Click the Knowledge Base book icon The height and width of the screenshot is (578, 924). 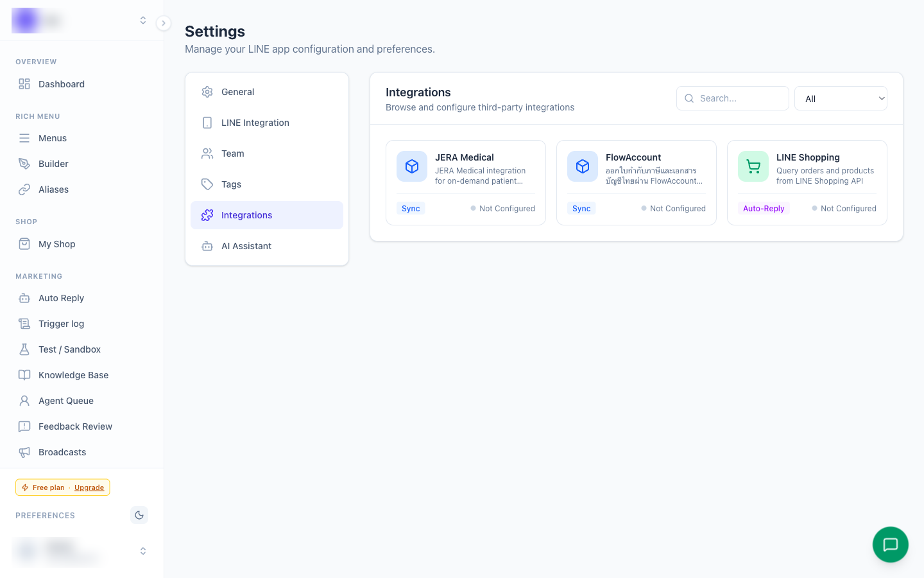(24, 375)
